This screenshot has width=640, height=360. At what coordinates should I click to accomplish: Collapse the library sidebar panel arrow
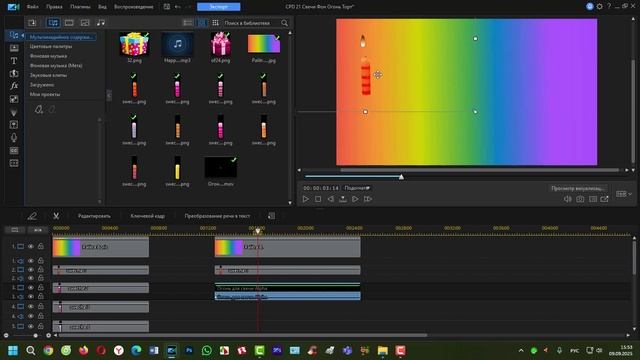(x=109, y=95)
